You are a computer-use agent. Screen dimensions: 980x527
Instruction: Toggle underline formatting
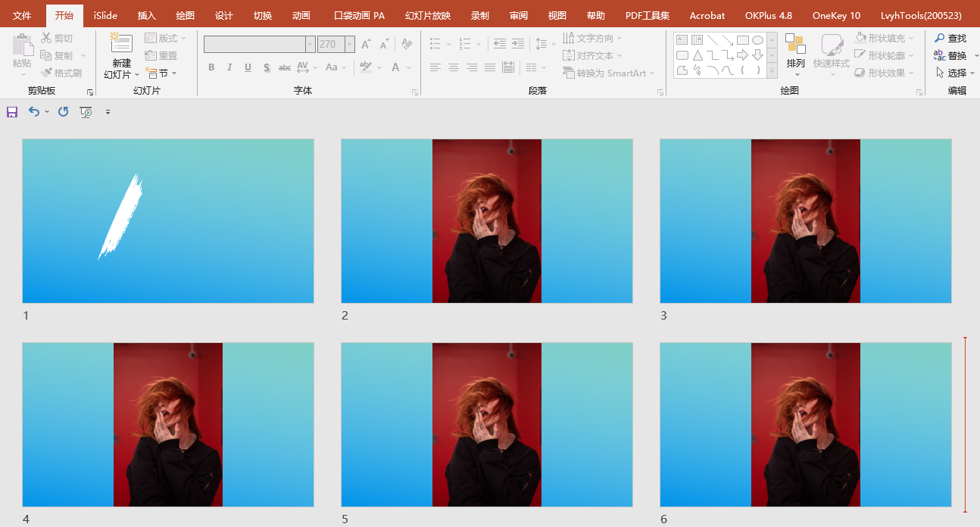[248, 67]
